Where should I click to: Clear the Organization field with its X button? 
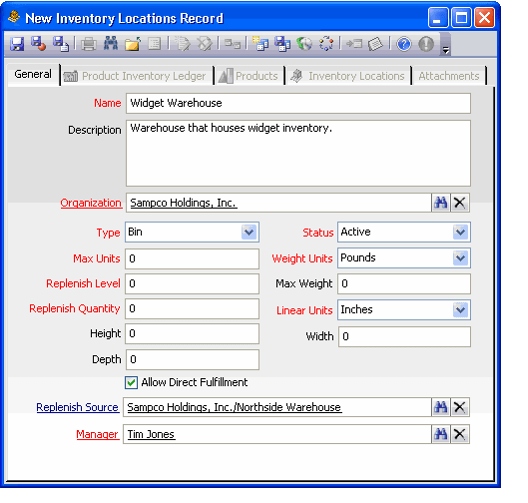coord(460,203)
